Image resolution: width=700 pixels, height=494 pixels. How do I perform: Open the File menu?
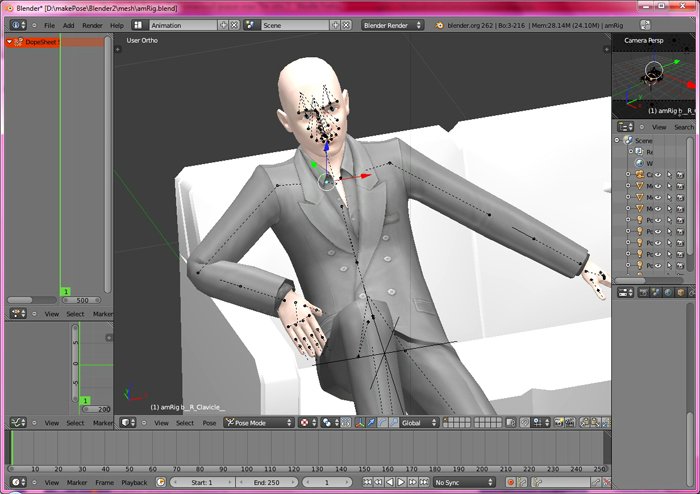coord(49,25)
